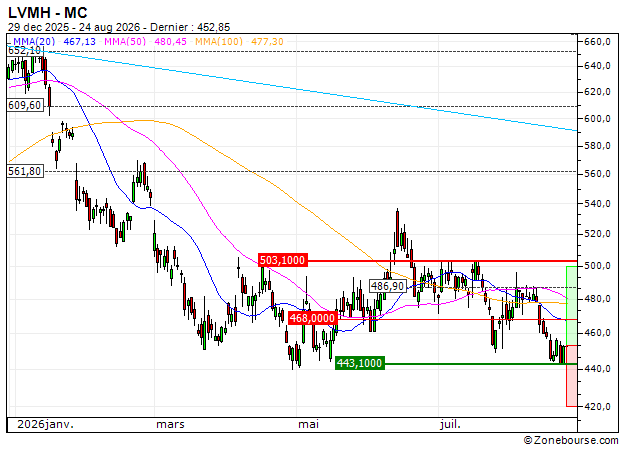
Task: Click the MMA(50) value 480,45
Action: click(x=170, y=41)
